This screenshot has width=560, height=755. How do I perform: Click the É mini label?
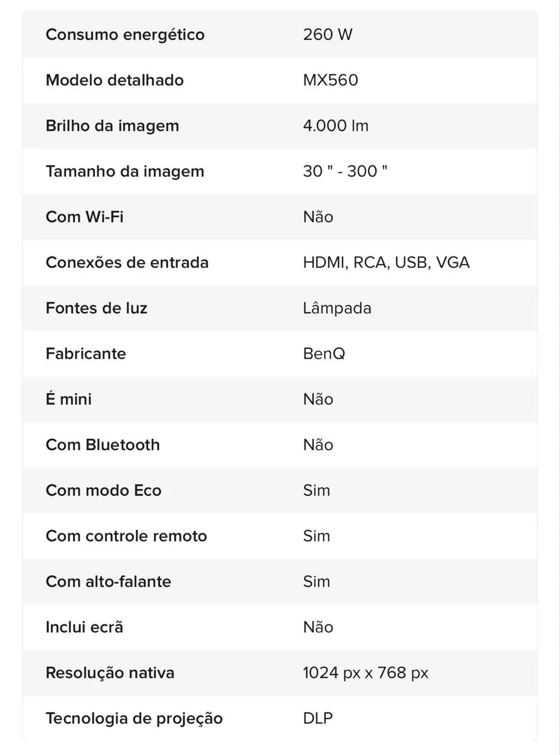(68, 399)
